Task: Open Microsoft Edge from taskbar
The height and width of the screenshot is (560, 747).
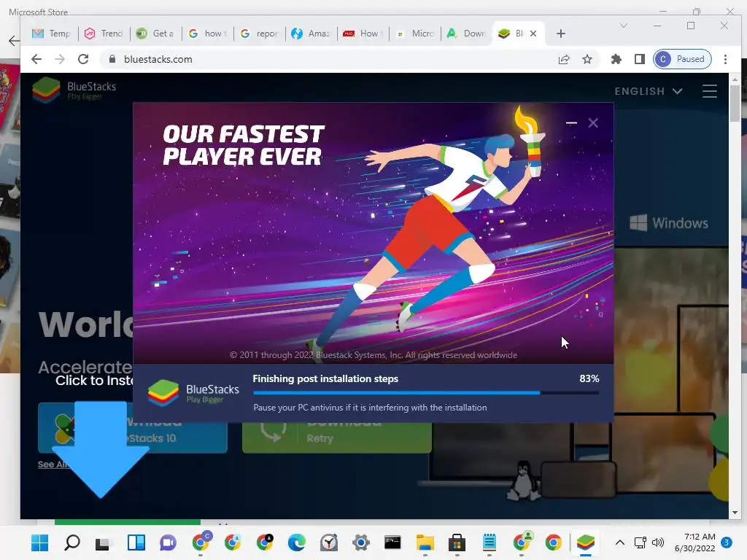Action: point(296,542)
